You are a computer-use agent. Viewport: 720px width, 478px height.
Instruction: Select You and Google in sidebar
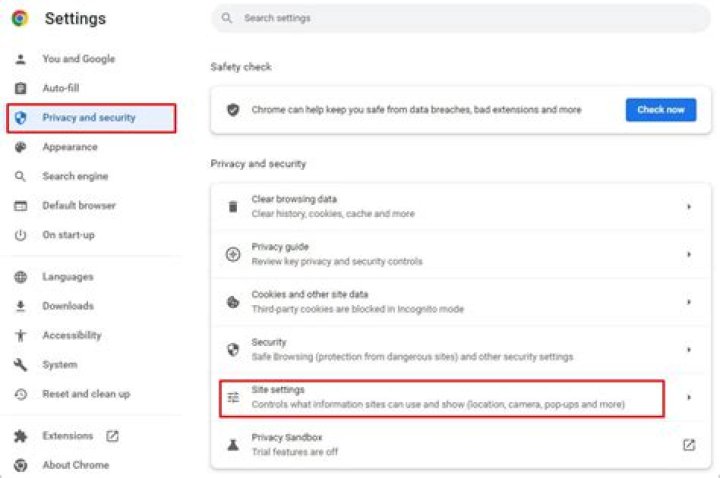(78, 59)
